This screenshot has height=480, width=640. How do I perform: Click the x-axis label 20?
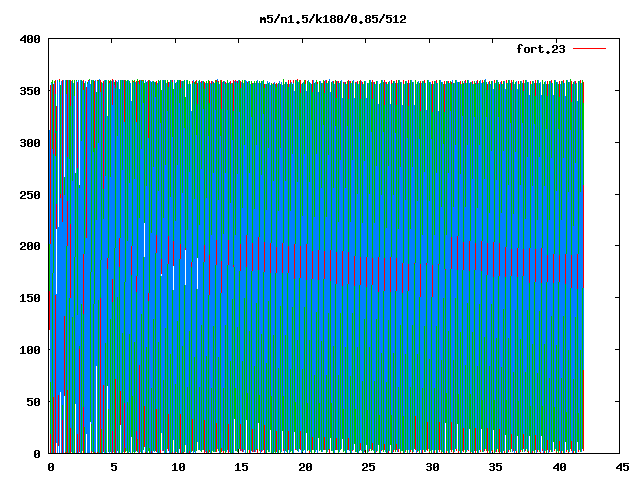[x=305, y=467]
